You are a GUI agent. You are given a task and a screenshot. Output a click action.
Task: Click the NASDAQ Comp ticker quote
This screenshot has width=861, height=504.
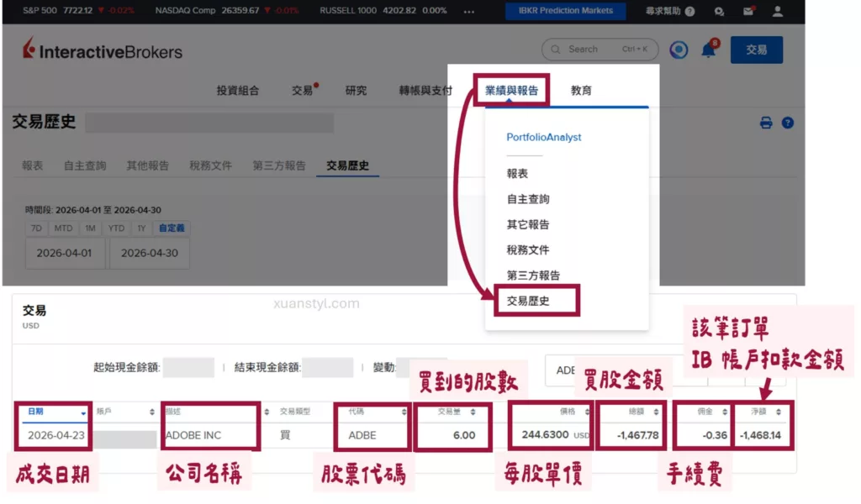(x=226, y=10)
